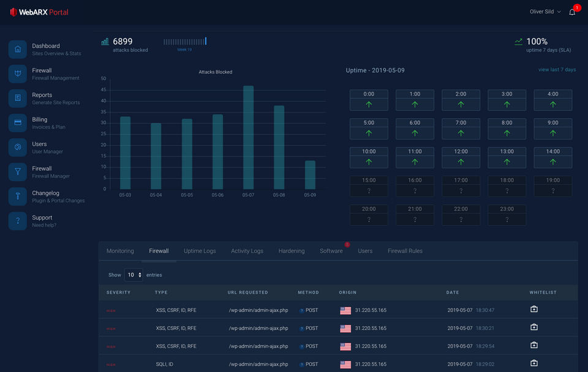
Task: Click the 7:00 uptime status tile
Action: pos(461,129)
